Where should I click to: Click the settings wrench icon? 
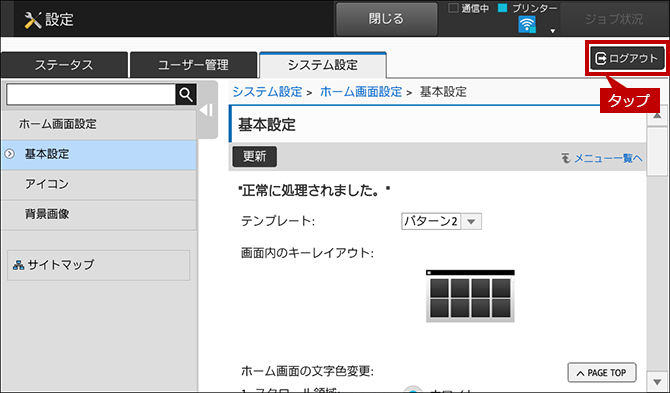[32, 20]
